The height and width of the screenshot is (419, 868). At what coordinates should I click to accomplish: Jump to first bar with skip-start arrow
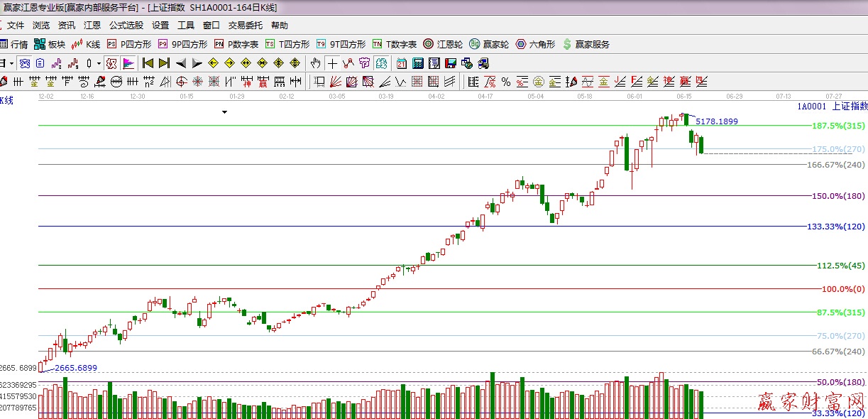(x=148, y=63)
